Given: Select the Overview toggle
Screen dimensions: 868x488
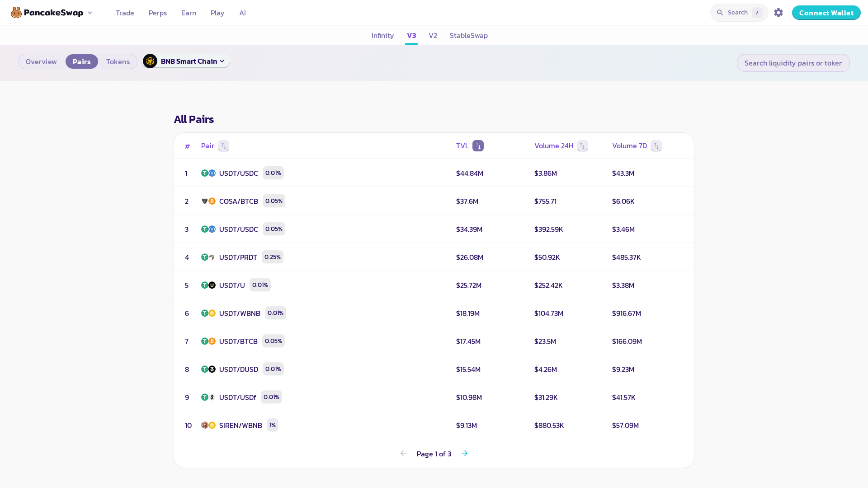Looking at the screenshot, I should click(x=41, y=61).
